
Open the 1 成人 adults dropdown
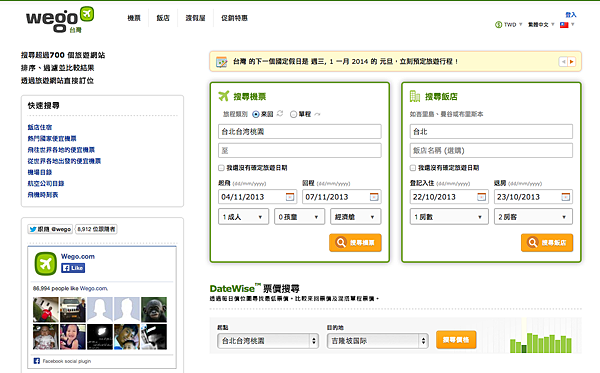(243, 217)
